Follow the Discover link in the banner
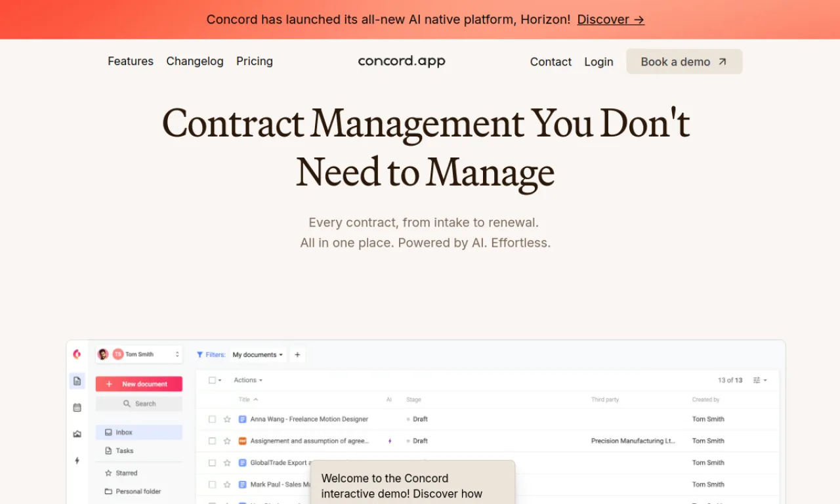 (x=610, y=20)
